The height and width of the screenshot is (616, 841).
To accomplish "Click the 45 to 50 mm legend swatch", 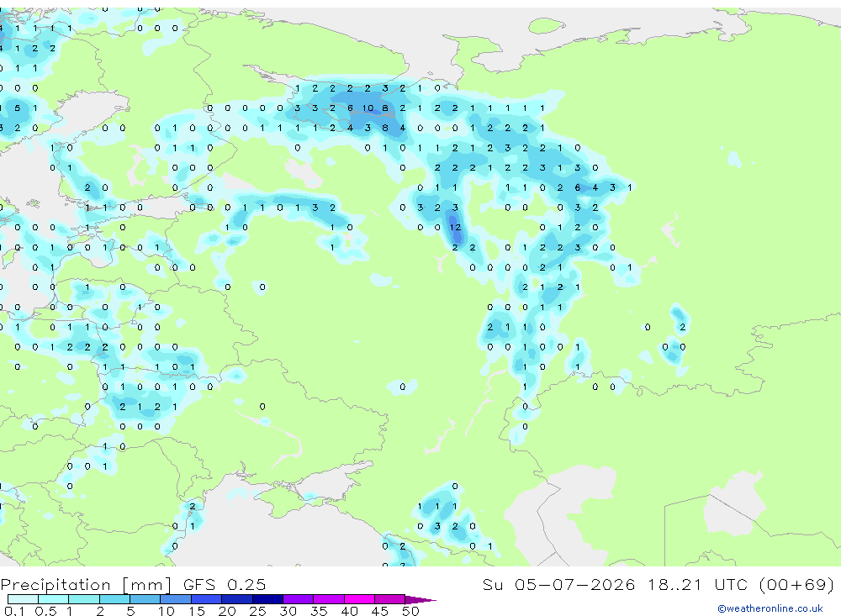I will pyautogui.click(x=390, y=599).
